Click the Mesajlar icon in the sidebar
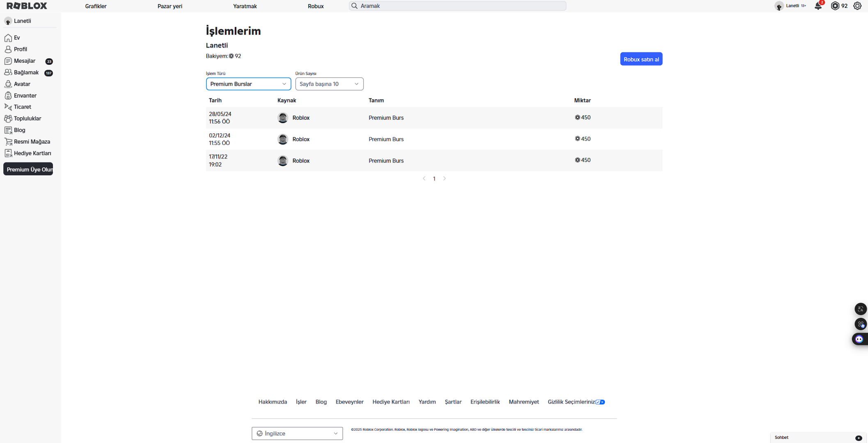868x443 pixels. click(8, 61)
